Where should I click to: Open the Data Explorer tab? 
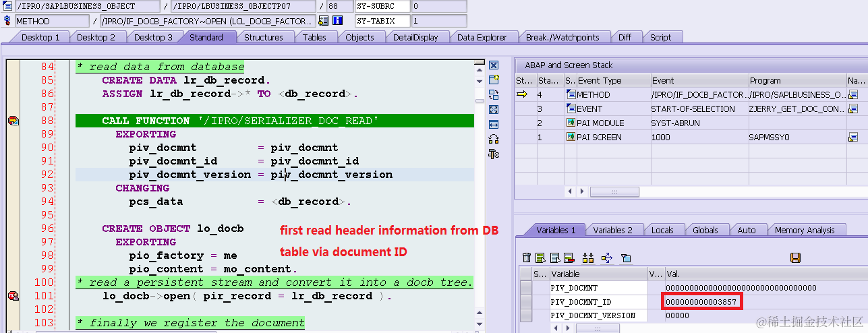[x=482, y=37]
